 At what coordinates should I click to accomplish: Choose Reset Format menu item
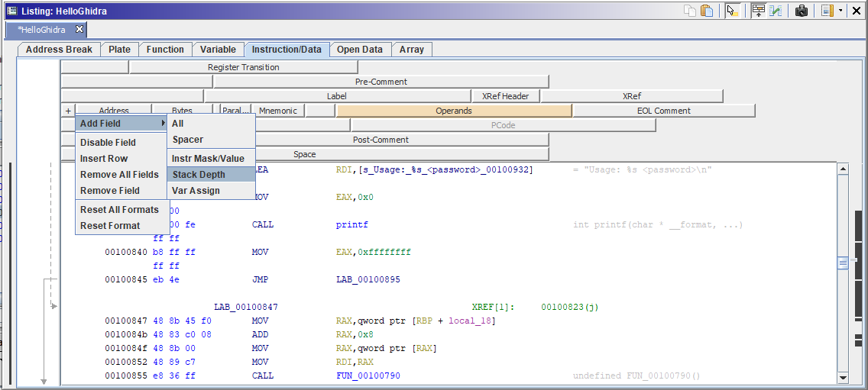point(121,226)
